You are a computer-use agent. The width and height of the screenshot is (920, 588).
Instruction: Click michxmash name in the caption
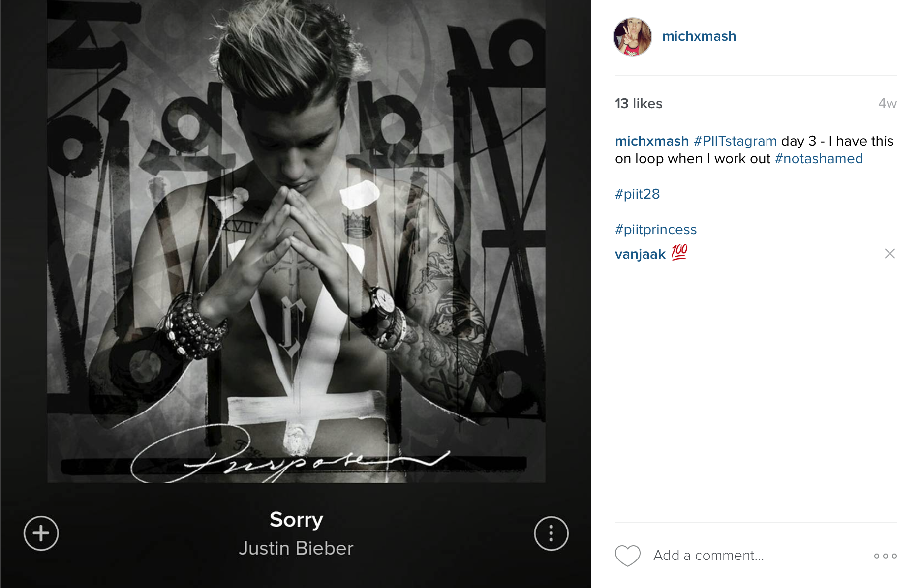pos(652,141)
